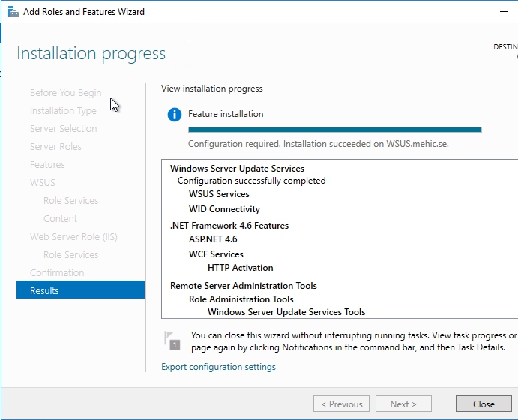Screen dimensions: 518x420
Task: Select the HTTP Activation item
Action: [240, 268]
